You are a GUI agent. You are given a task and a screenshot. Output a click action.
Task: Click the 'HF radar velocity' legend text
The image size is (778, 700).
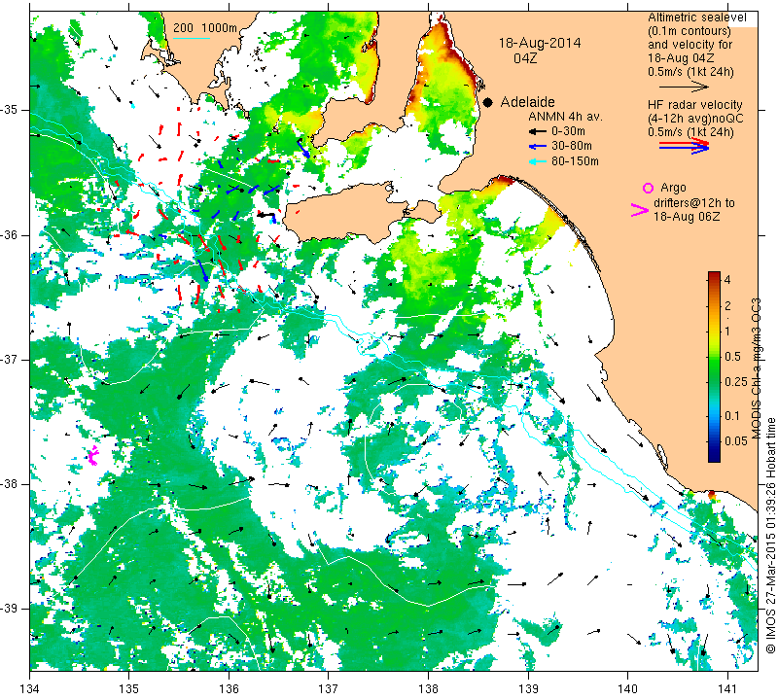pyautogui.click(x=694, y=105)
